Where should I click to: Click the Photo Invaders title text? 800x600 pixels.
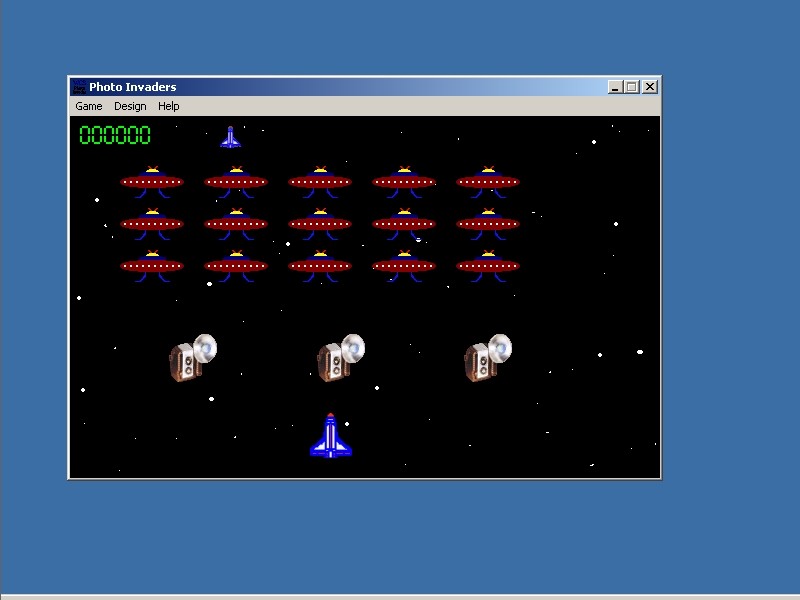click(x=133, y=87)
